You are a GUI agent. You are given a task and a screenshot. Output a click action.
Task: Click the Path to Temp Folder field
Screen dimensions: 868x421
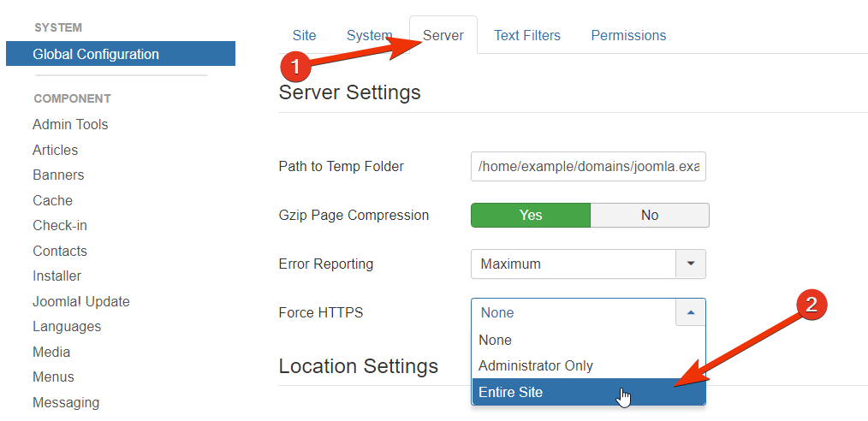[588, 166]
